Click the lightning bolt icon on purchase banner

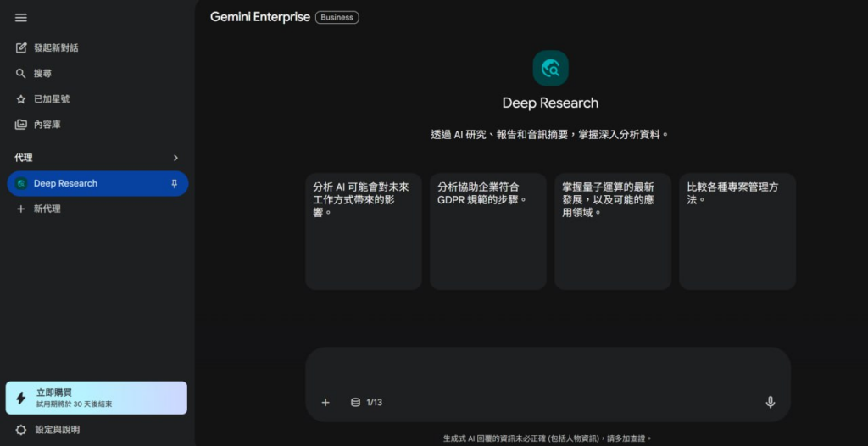(x=21, y=399)
